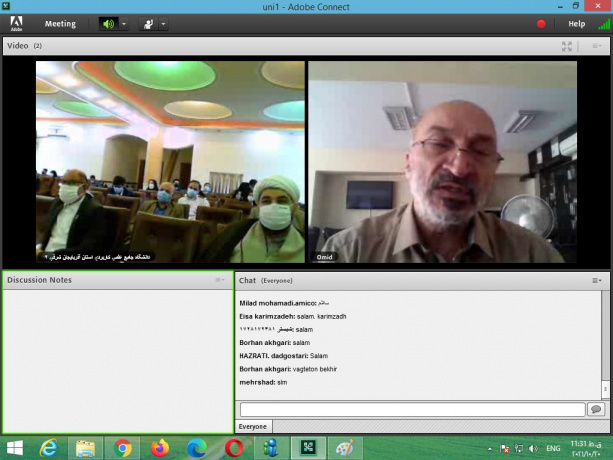Click the chat message input field
The width and height of the screenshot is (613, 460).
click(412, 409)
